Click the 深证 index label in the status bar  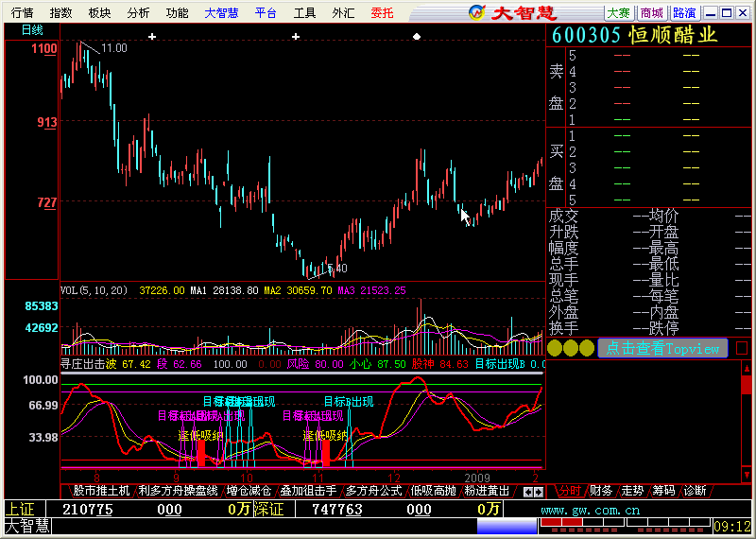point(269,509)
